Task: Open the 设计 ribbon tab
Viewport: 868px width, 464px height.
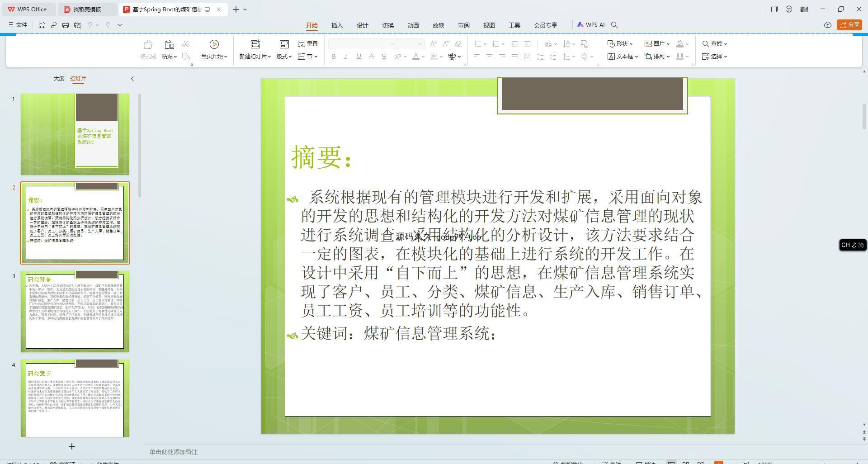Action: click(363, 25)
